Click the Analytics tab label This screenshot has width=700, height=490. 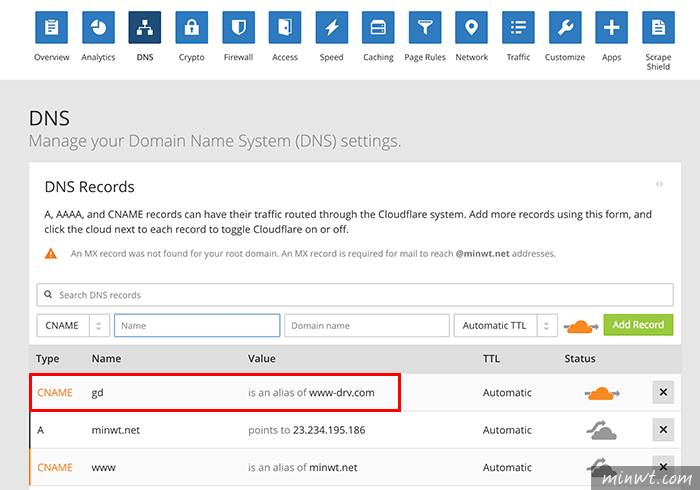(x=98, y=57)
